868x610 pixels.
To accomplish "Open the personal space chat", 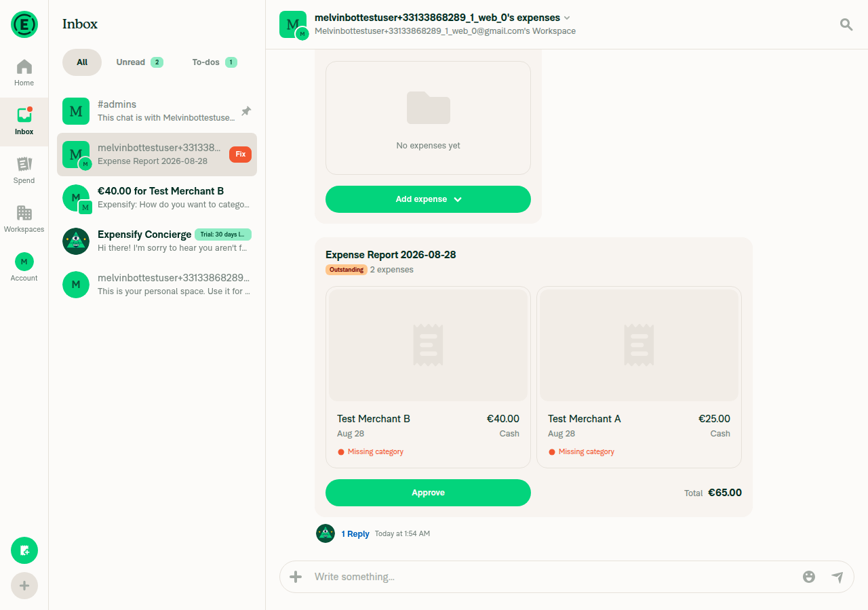I will click(x=157, y=285).
